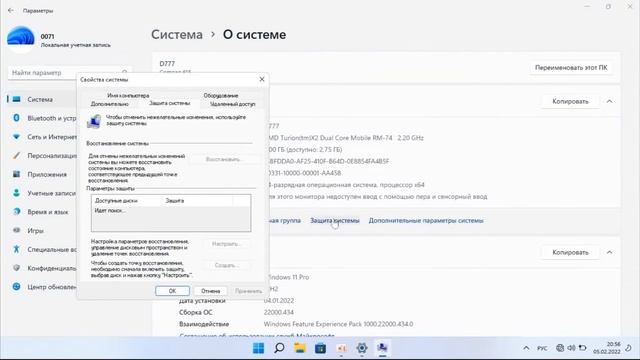Screen dimensions: 640x360
Task: Open Учетные записи sidebar icon
Action: [x=16, y=193]
